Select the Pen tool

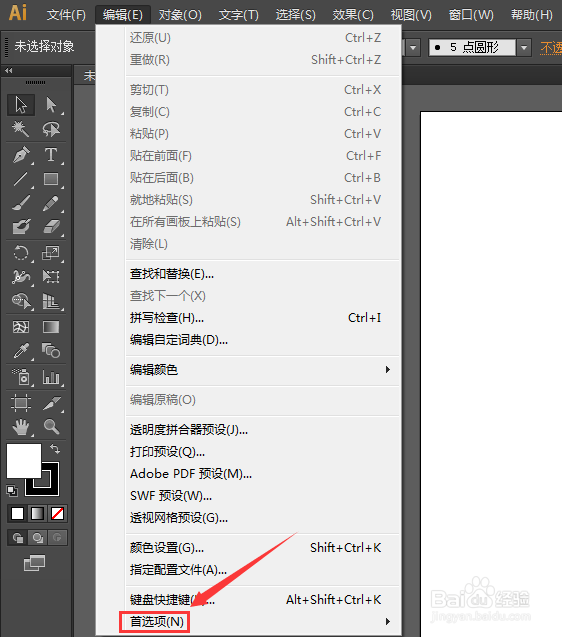(21, 154)
